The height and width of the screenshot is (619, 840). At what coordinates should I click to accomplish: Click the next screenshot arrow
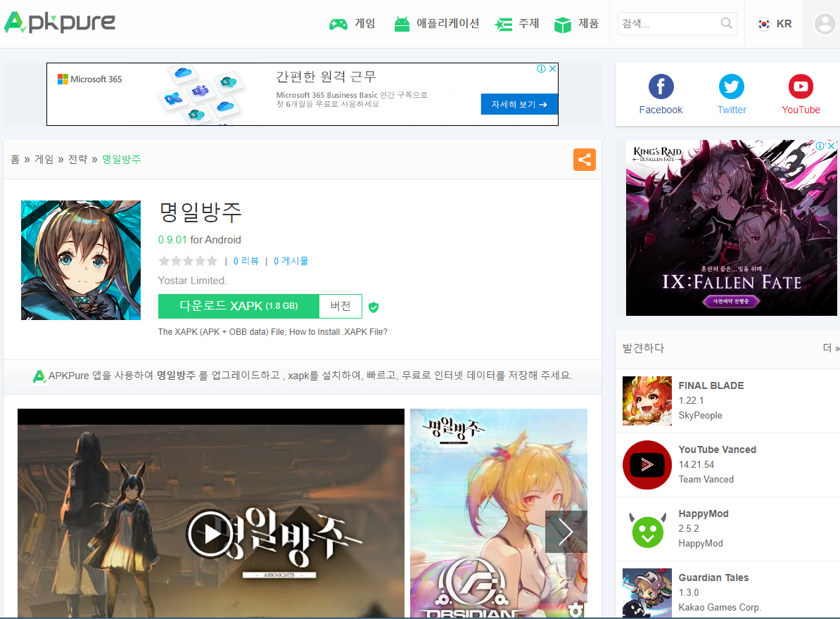(x=566, y=532)
